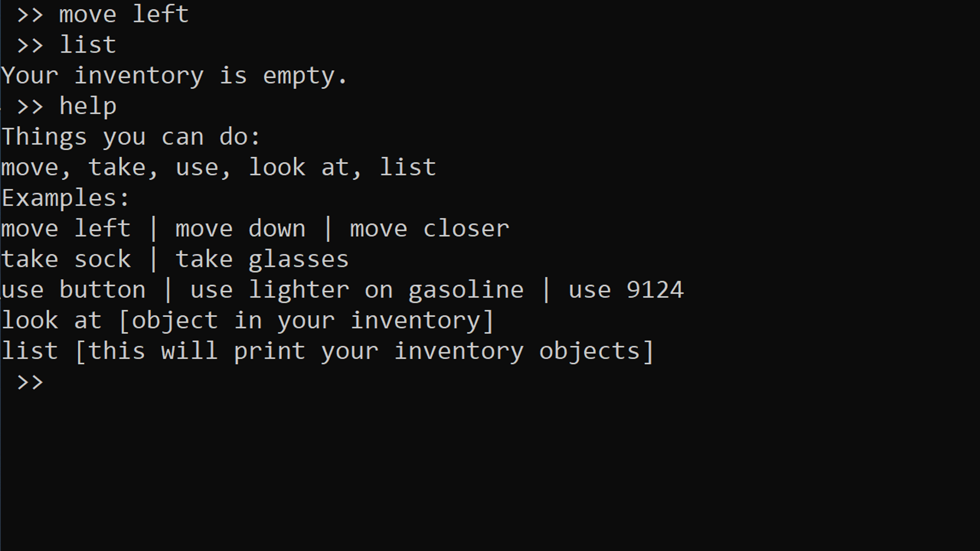This screenshot has height=551, width=980.
Task: Click the 'move, take, use, look at, list' line
Action: [218, 167]
